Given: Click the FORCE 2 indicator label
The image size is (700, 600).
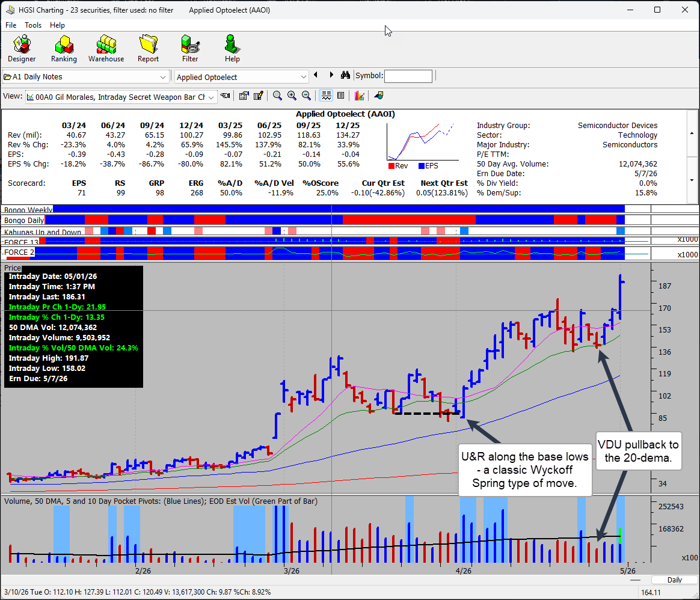Looking at the screenshot, I should coord(19,253).
